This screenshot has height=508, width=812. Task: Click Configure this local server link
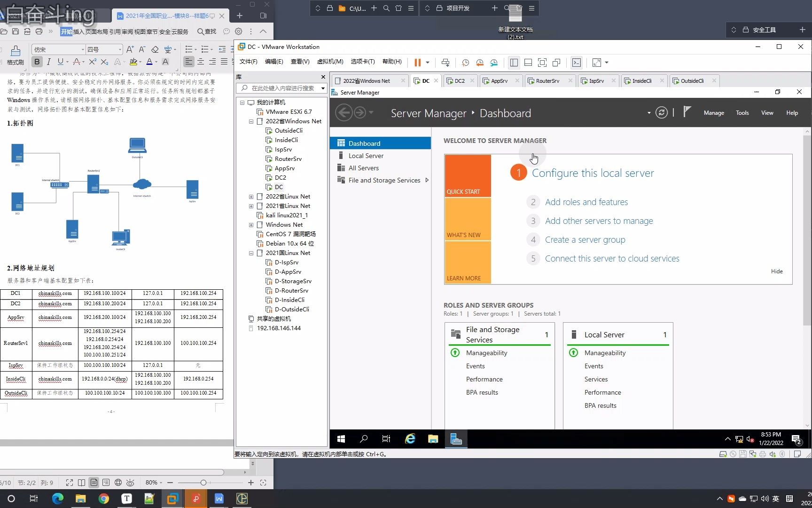point(593,173)
